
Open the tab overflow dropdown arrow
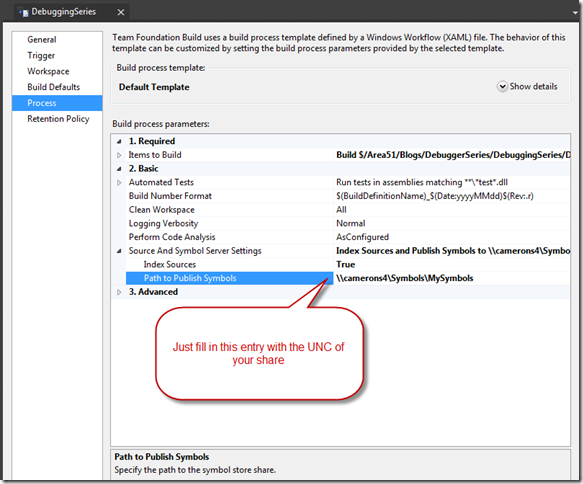576,13
